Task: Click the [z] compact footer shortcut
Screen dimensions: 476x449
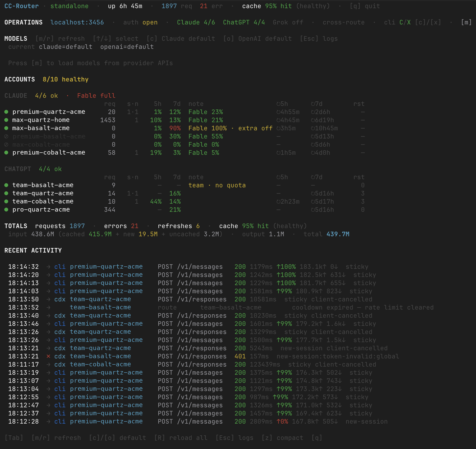Action: 283,438
